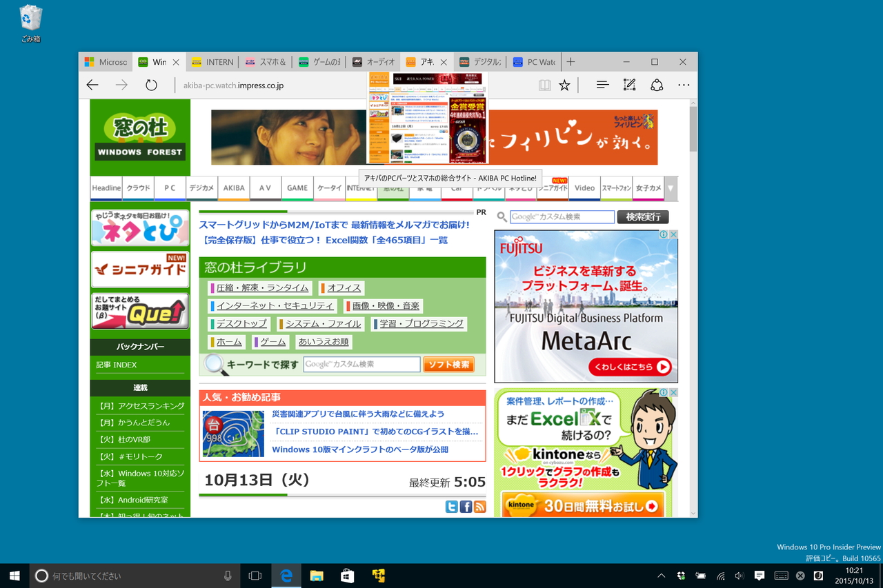Toggle Wi-Fi status from tray icon
This screenshot has height=588, width=883.
(721, 575)
